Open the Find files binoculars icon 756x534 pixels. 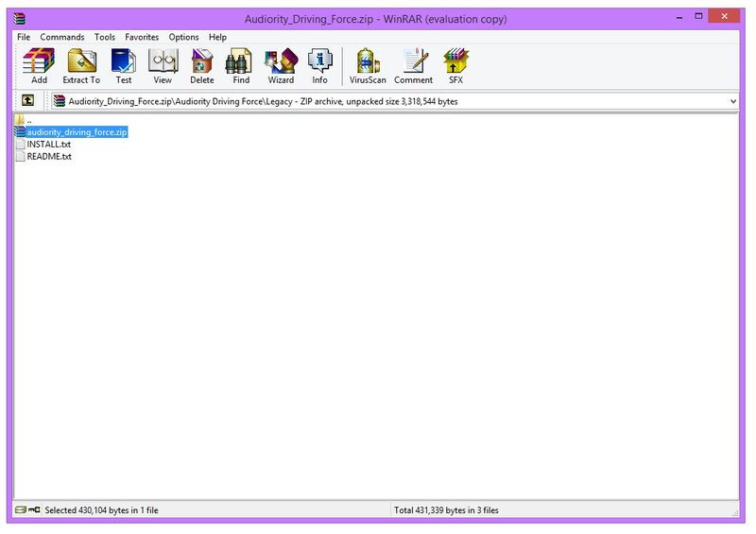pos(241,65)
